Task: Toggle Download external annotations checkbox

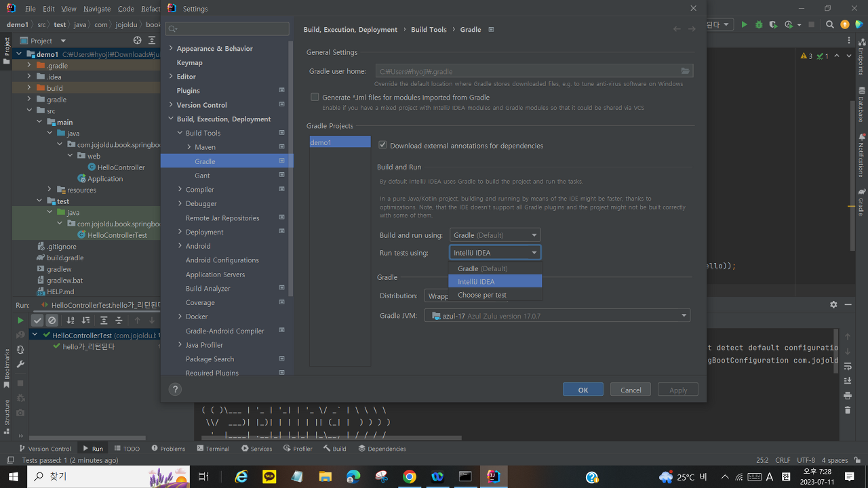Action: [382, 145]
